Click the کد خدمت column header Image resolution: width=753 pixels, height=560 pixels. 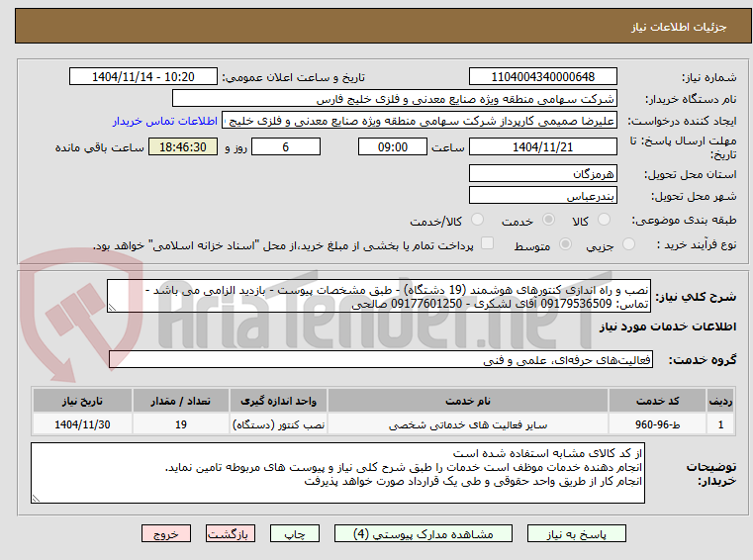point(657,401)
